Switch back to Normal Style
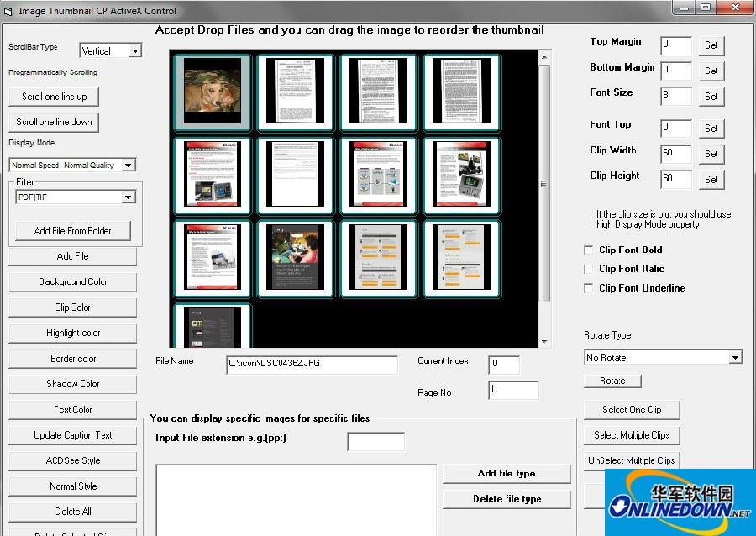Image resolution: width=756 pixels, height=536 pixels. pos(72,486)
